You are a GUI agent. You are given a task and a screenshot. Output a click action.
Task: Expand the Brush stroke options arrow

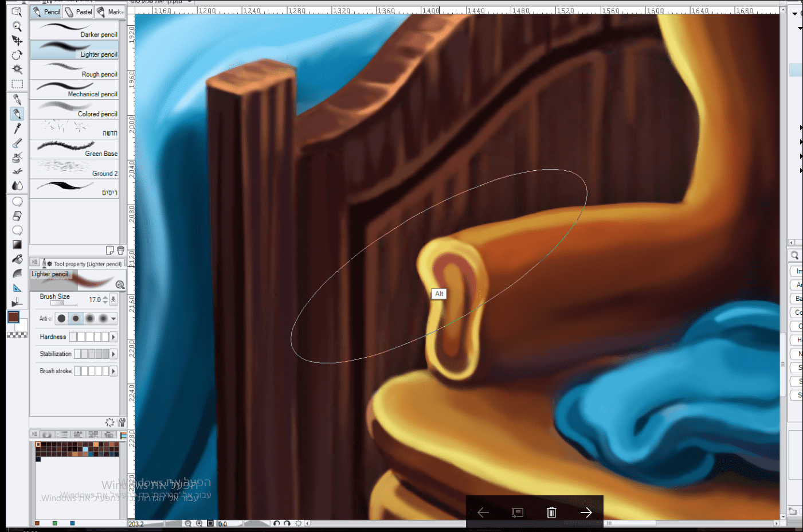pos(113,371)
